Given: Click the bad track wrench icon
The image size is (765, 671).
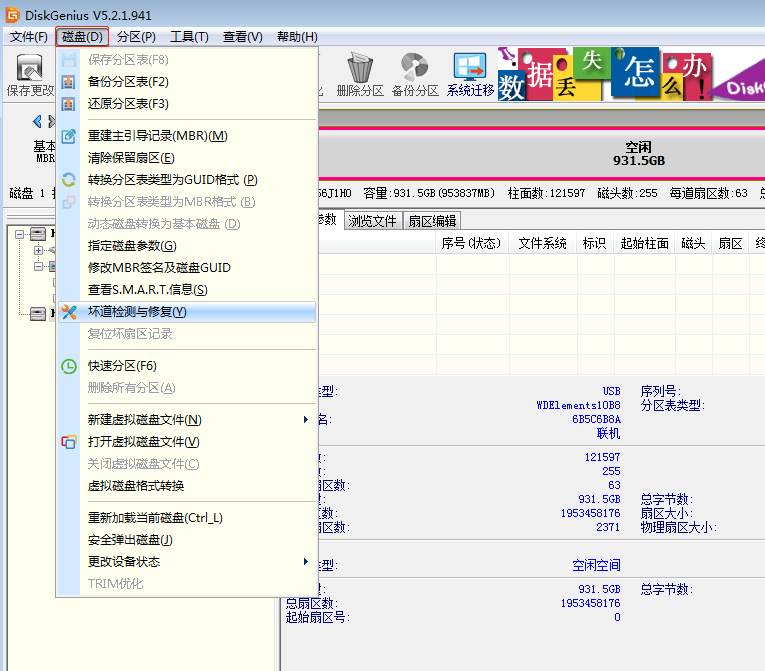Looking at the screenshot, I should 69,312.
